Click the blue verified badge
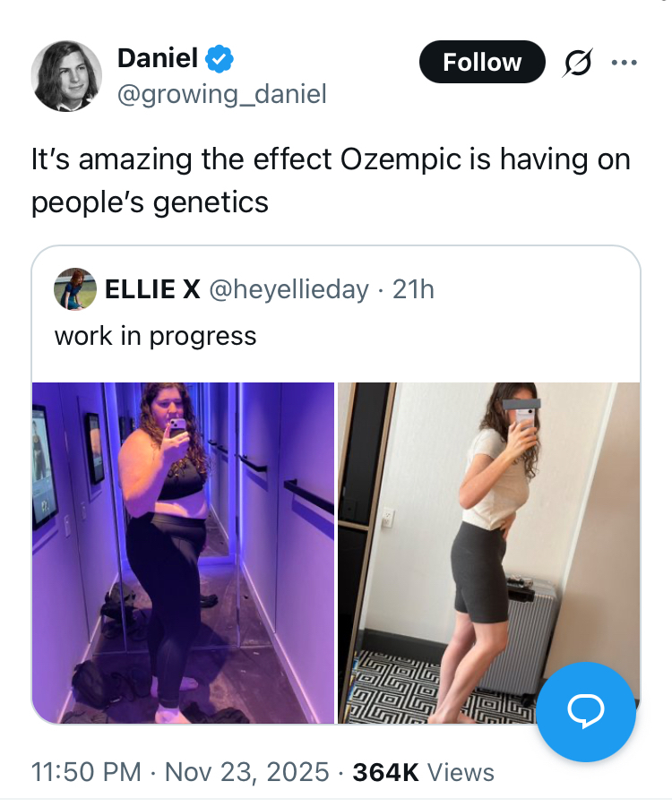This screenshot has height=807, width=672. coord(220,60)
